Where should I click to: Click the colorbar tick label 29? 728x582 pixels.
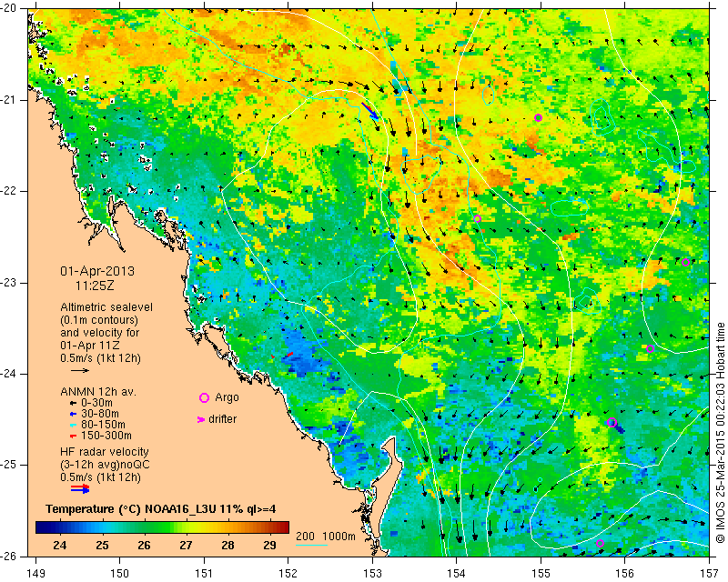point(269,545)
